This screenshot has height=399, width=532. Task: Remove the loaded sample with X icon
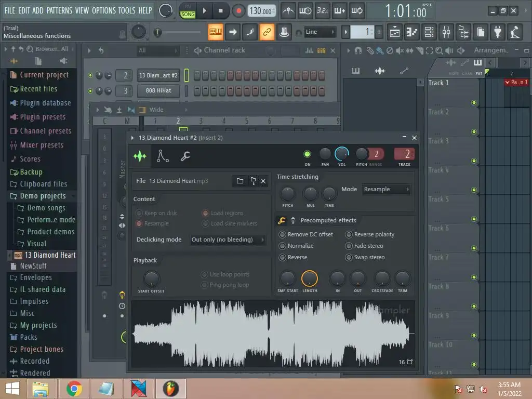pos(263,181)
